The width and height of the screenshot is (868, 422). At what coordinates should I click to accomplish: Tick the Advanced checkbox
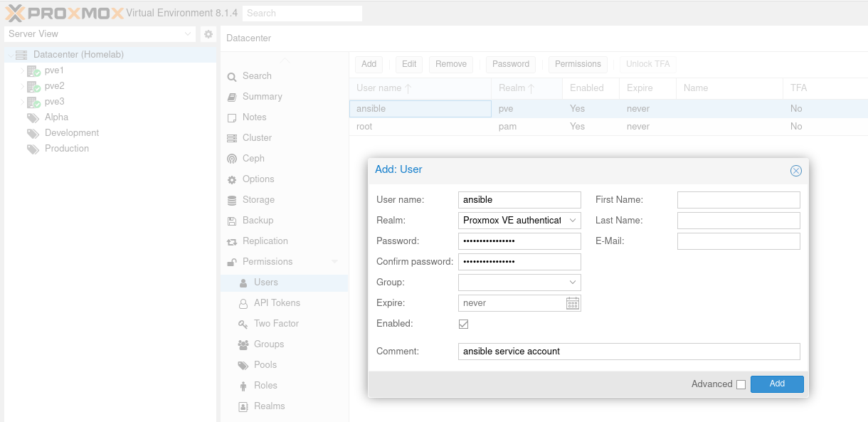741,384
